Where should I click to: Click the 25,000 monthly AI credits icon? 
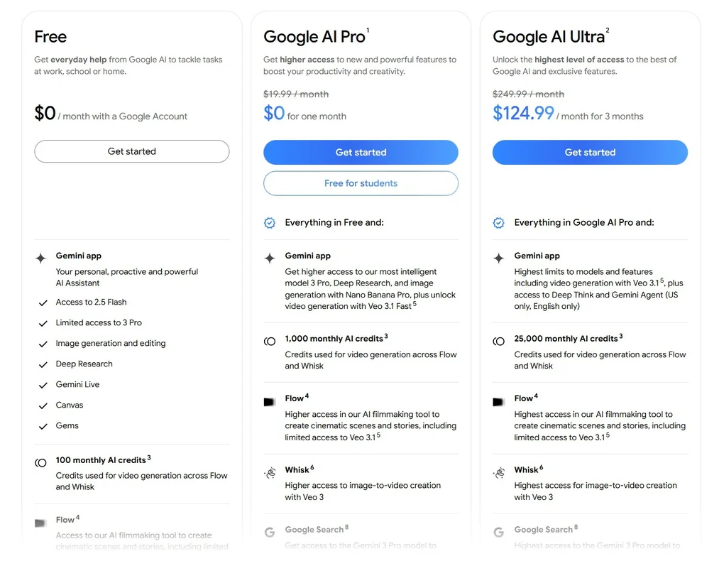pos(499,342)
